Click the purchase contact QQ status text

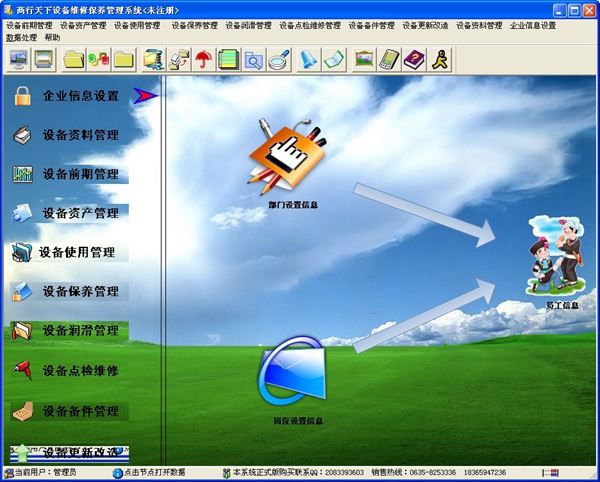click(298, 472)
